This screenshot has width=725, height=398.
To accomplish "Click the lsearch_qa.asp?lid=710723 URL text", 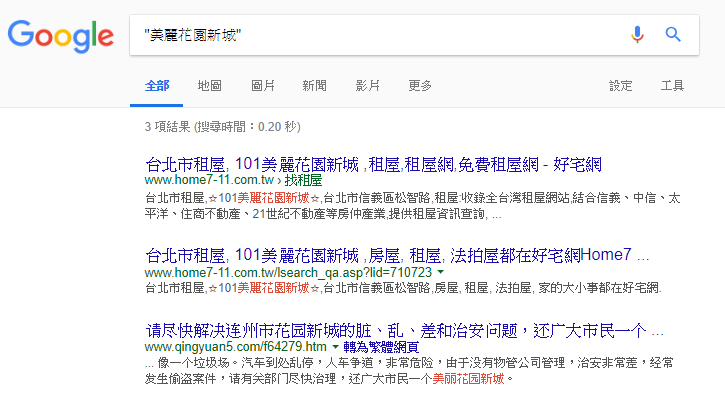I will tap(288, 272).
